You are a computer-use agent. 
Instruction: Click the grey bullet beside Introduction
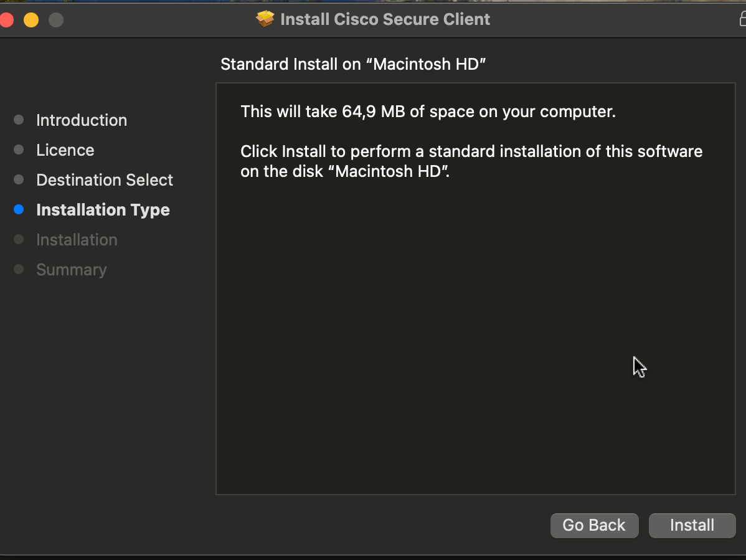(x=19, y=120)
